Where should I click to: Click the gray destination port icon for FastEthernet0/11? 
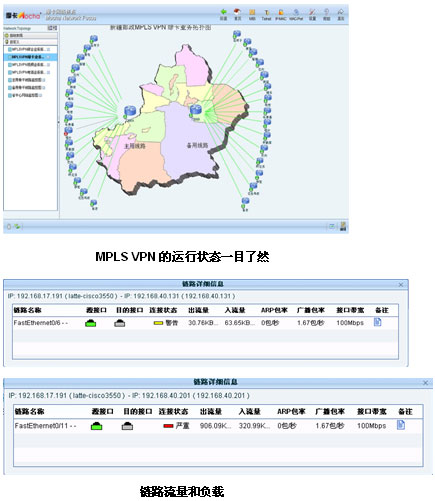tap(127, 426)
